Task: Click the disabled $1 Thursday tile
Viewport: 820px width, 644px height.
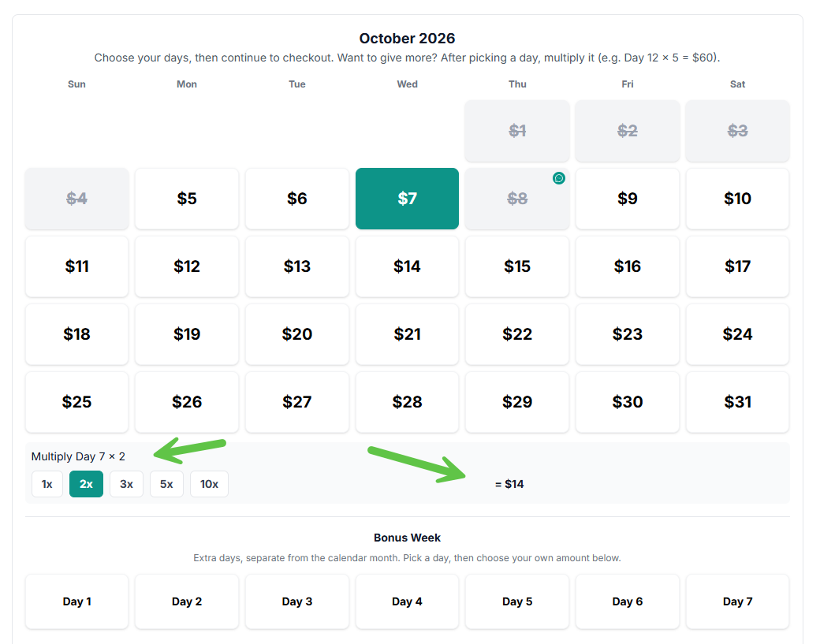Action: point(517,131)
